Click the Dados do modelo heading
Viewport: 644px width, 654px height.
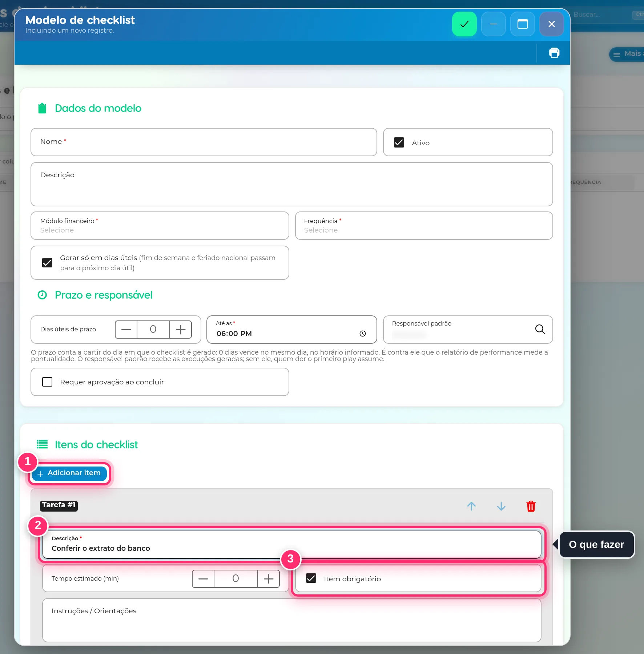click(x=98, y=108)
